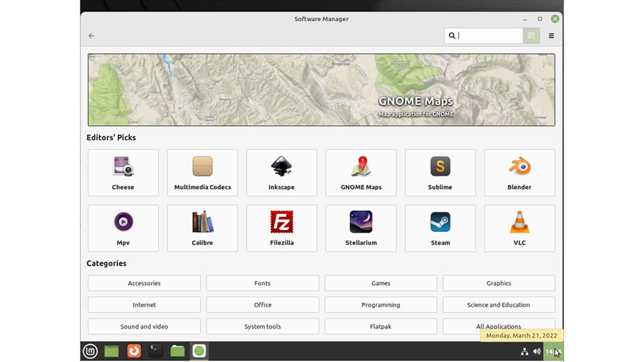
Task: Open the Accessories category
Action: (144, 283)
